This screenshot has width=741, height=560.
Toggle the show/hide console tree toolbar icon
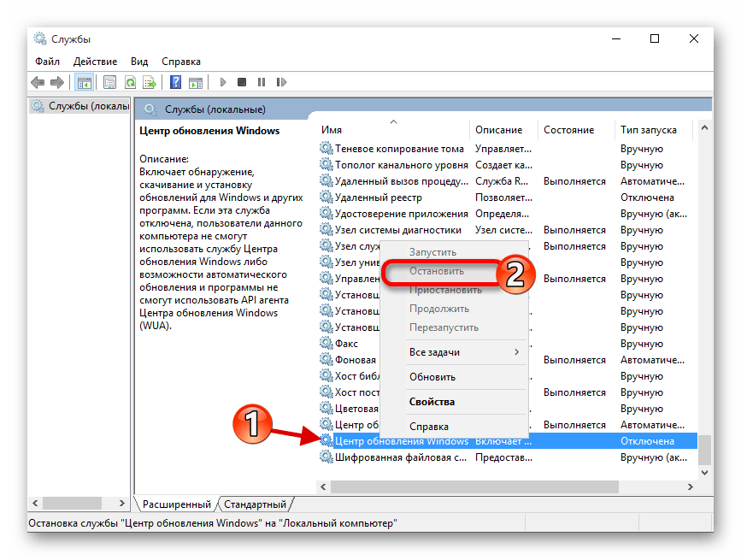click(84, 82)
